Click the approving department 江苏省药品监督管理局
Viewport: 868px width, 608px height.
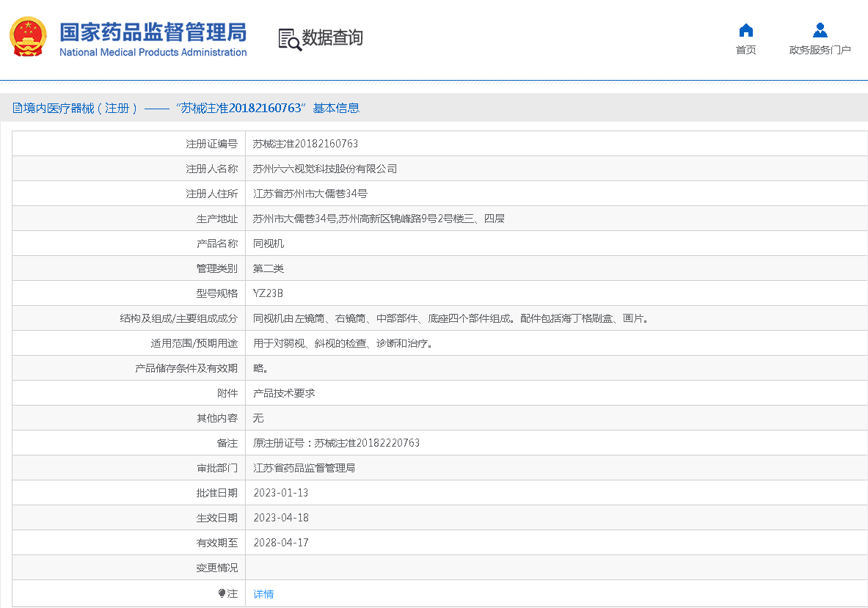[304, 468]
